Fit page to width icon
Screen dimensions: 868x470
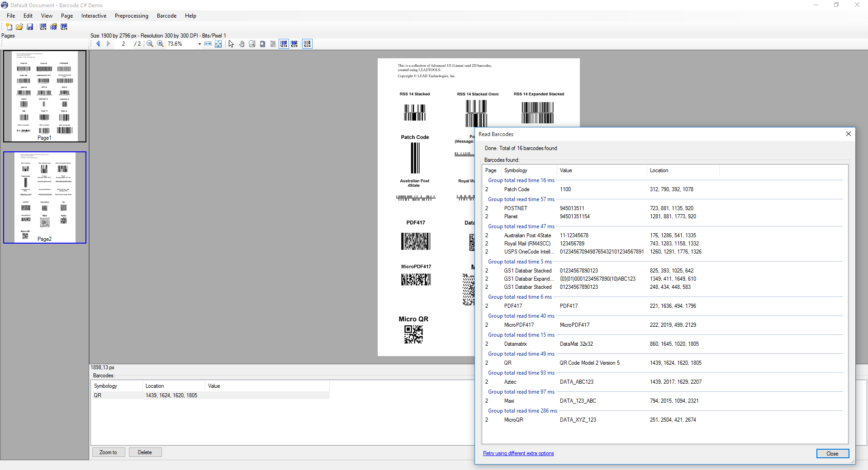tap(208, 44)
